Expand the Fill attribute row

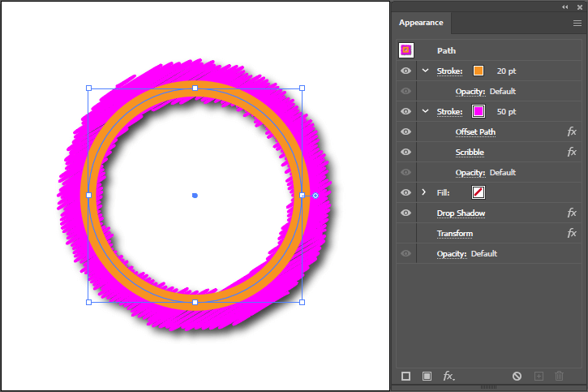[424, 192]
